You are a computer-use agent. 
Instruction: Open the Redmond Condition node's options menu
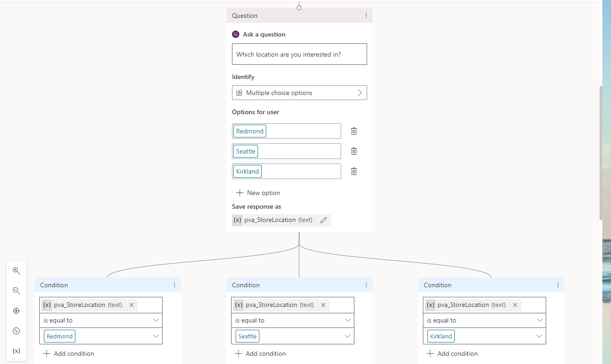click(x=174, y=285)
